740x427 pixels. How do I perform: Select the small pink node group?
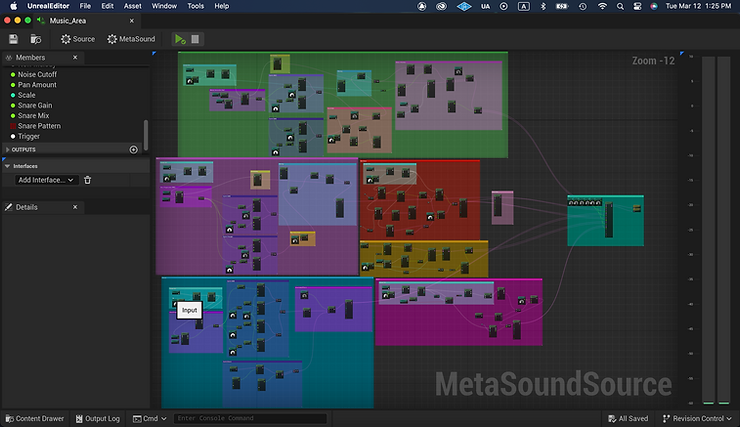pyautogui.click(x=502, y=208)
